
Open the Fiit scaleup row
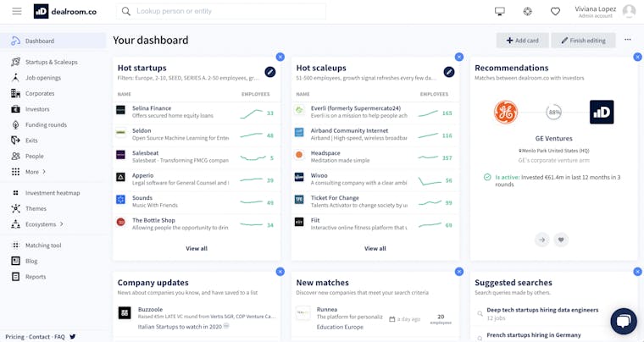click(375, 223)
